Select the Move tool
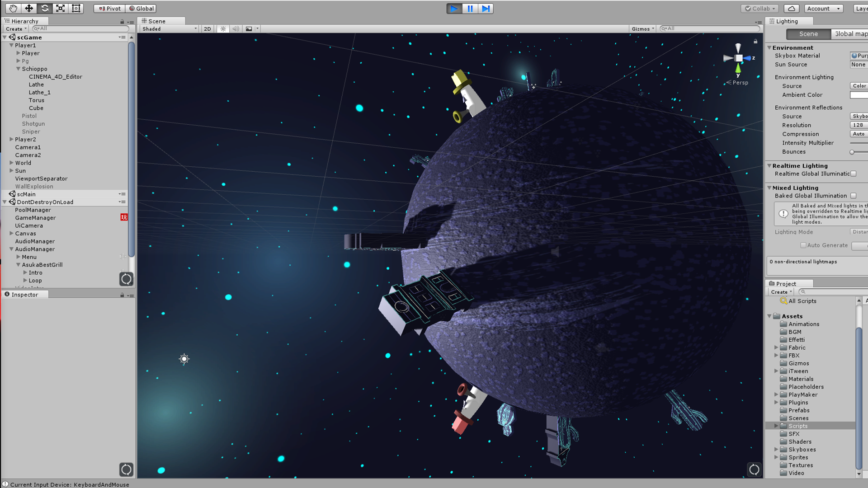868x488 pixels. [x=29, y=8]
